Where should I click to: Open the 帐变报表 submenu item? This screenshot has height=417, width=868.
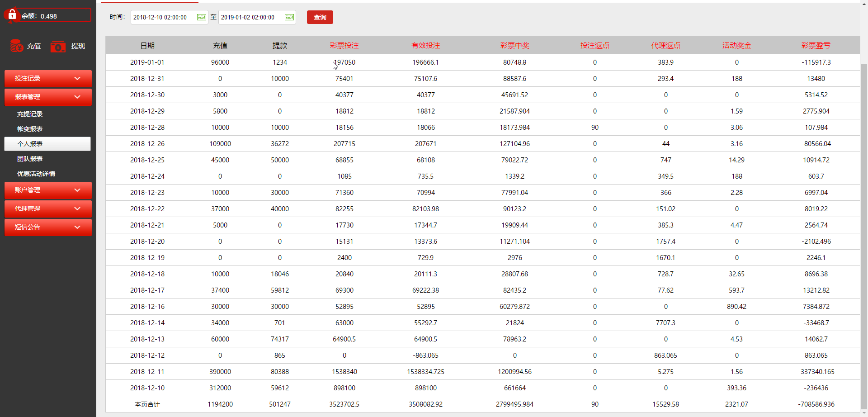point(30,129)
